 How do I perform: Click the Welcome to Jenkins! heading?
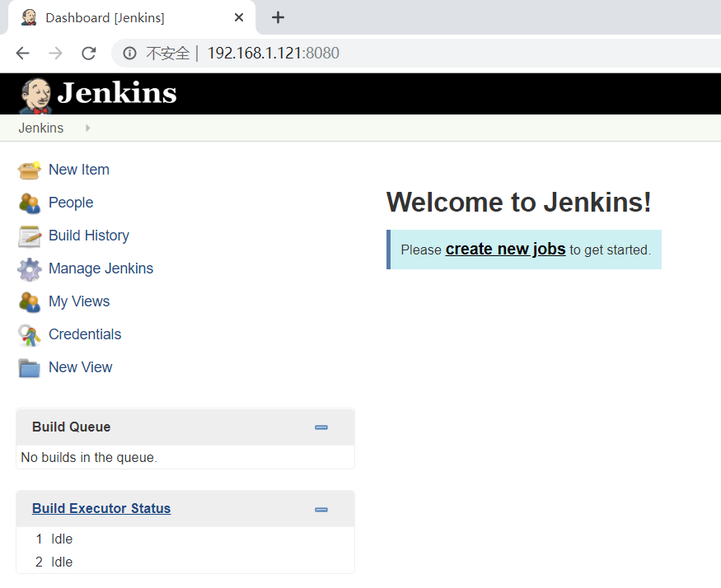point(518,203)
